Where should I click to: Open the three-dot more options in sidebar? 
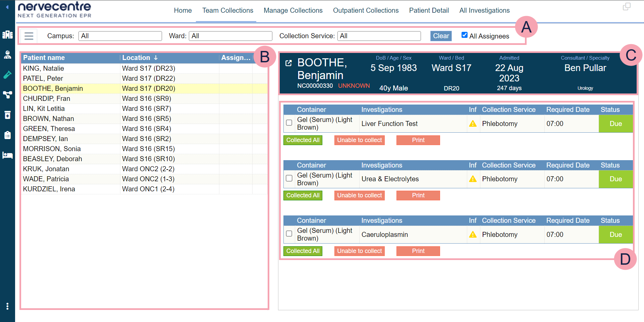click(x=7, y=306)
